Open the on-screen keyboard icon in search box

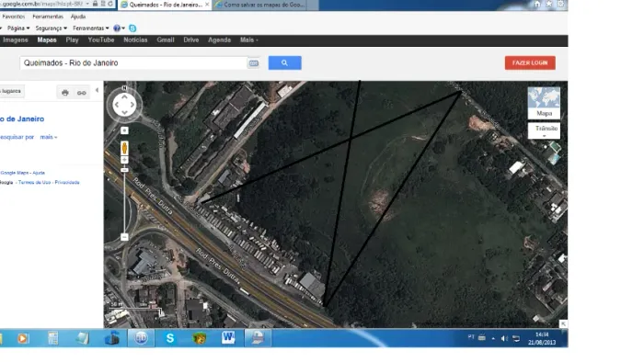pyautogui.click(x=253, y=63)
